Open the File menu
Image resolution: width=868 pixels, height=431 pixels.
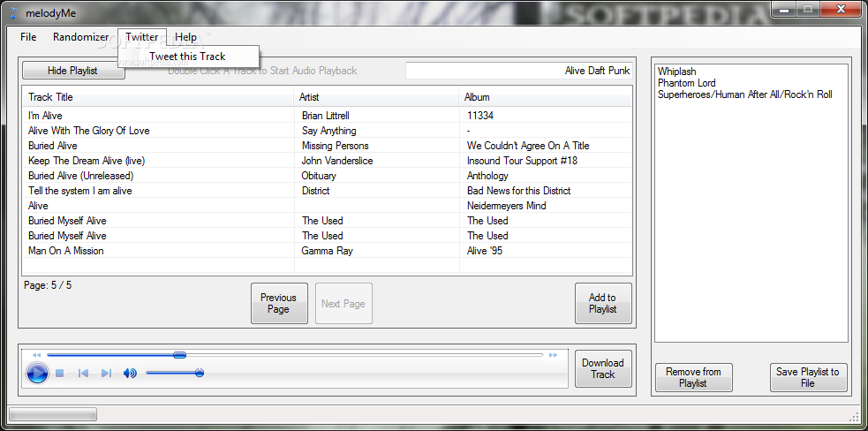28,37
